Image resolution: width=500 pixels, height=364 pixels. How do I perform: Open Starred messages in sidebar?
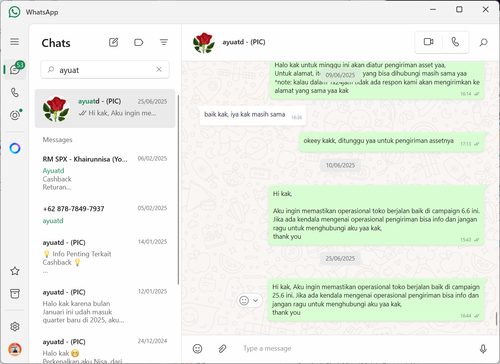tap(15, 271)
